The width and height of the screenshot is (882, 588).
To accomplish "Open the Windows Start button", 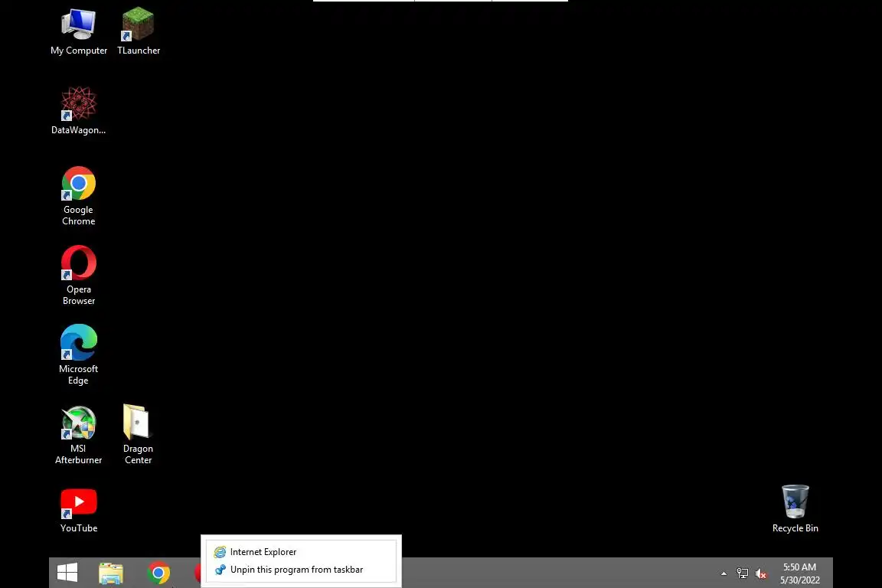I will [x=67, y=573].
